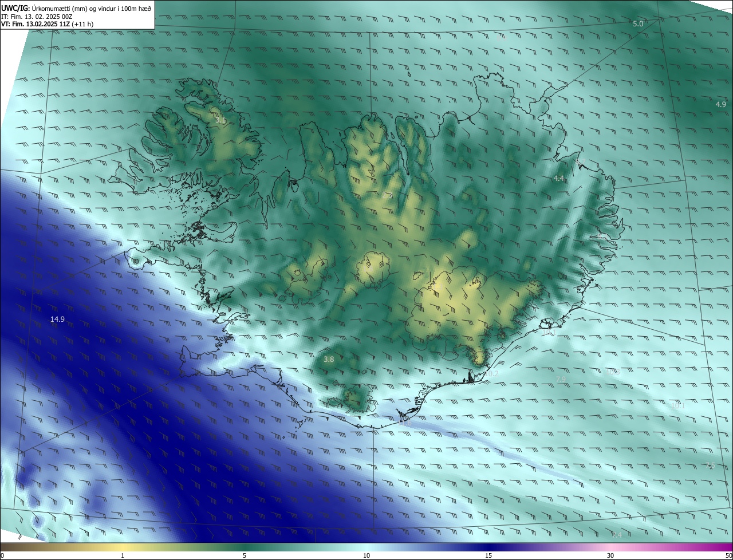This screenshot has width=733, height=560.
Task: Click the '30' tick label on the color scale
Action: 610,555
